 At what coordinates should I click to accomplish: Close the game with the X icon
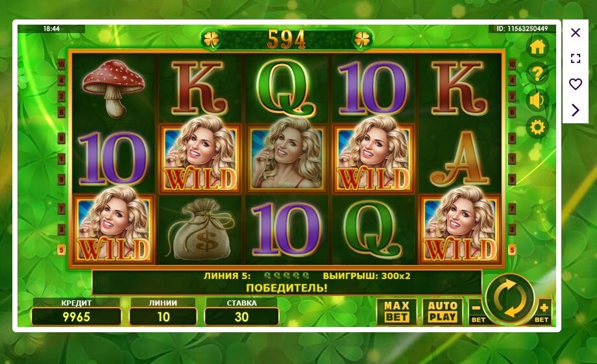(576, 32)
